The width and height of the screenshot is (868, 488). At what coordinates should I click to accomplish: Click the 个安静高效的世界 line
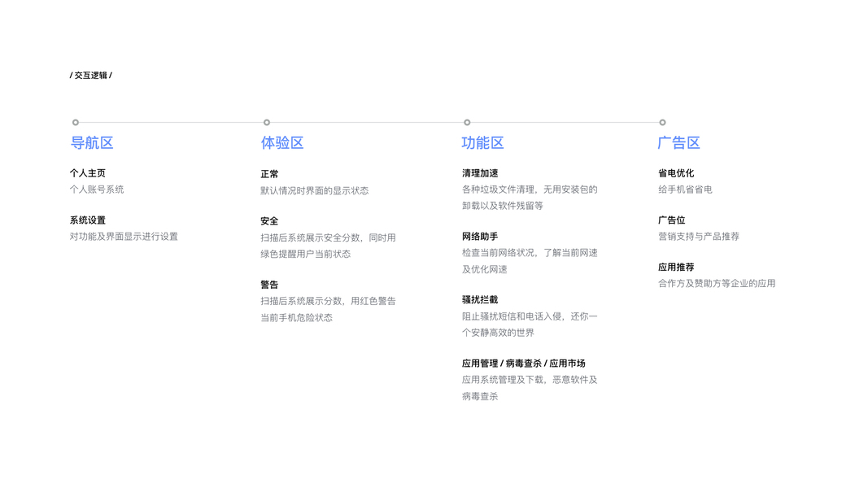pos(498,333)
